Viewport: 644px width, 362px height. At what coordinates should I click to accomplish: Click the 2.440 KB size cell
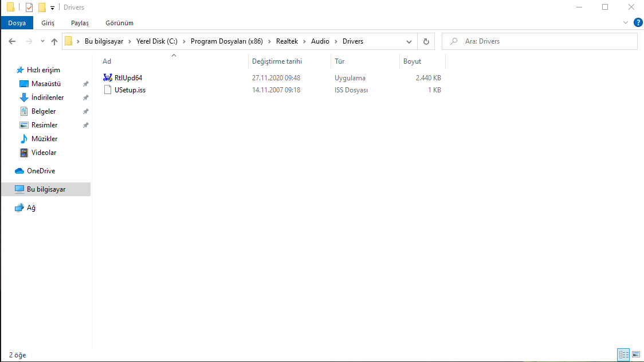[x=428, y=78]
